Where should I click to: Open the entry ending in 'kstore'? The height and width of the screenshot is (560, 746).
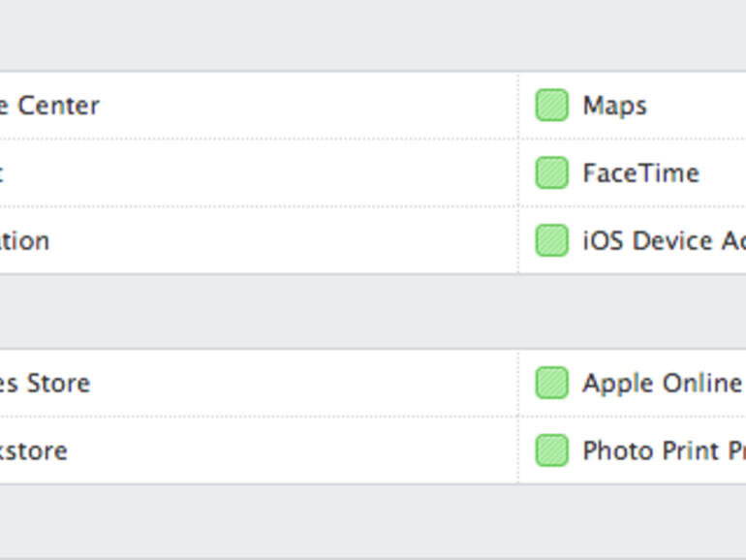34,451
